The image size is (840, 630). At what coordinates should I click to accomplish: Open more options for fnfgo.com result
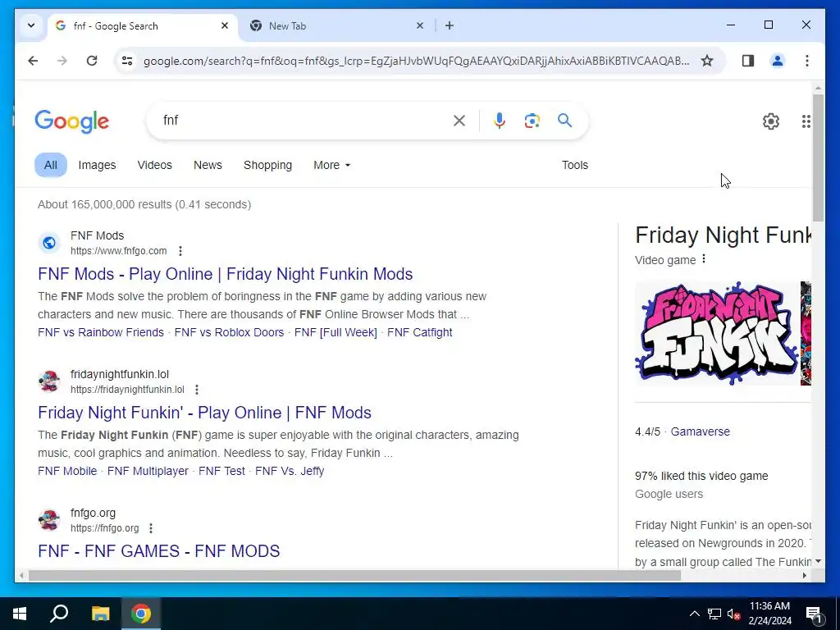pyautogui.click(x=180, y=251)
